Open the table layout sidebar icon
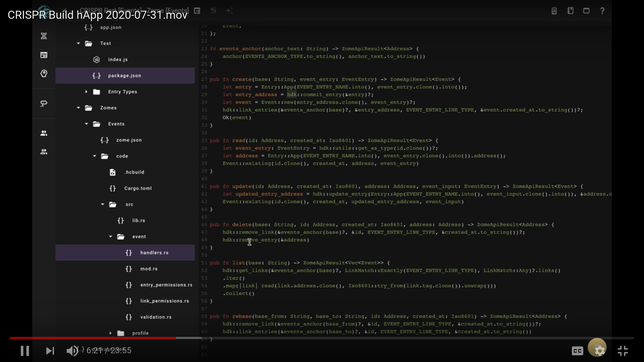 point(44,55)
